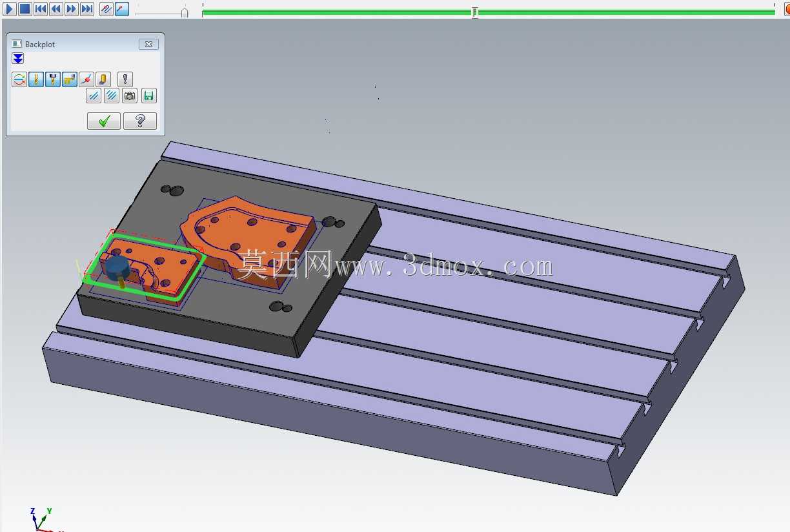Confirm Backplot with green checkmark button
790x532 pixels.
tap(104, 121)
